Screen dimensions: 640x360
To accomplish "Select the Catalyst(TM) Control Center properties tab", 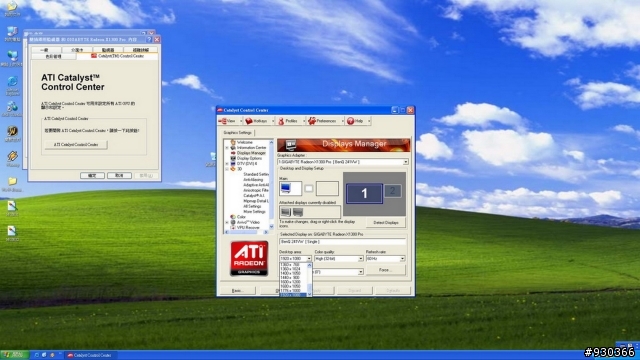I will tap(117, 56).
